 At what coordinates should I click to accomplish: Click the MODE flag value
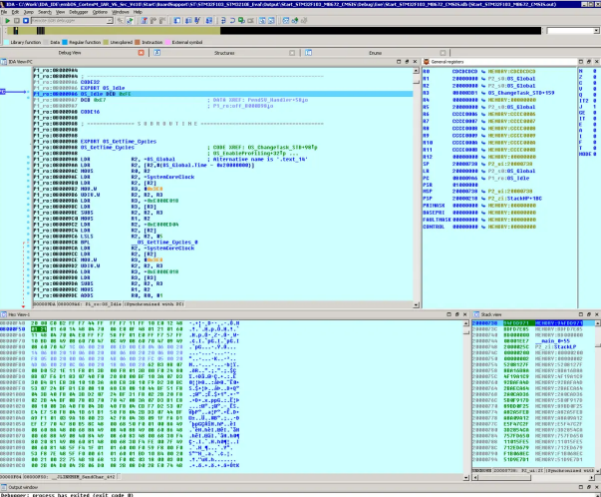[594, 154]
